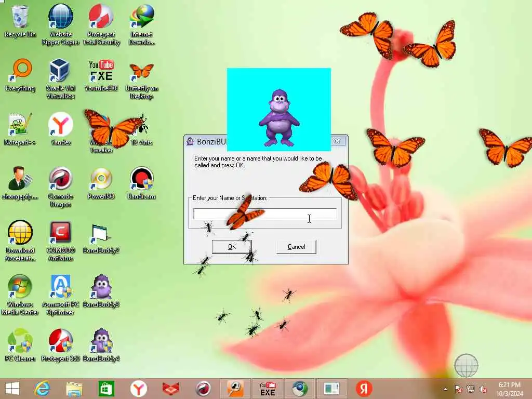Open PC Cleaner desktop shortcut

coord(20,345)
